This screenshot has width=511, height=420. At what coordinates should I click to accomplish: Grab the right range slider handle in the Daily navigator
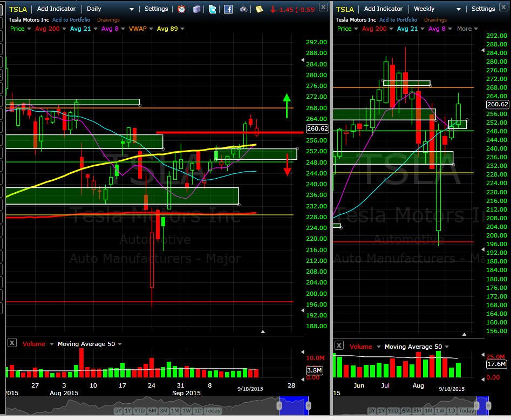tap(308, 405)
